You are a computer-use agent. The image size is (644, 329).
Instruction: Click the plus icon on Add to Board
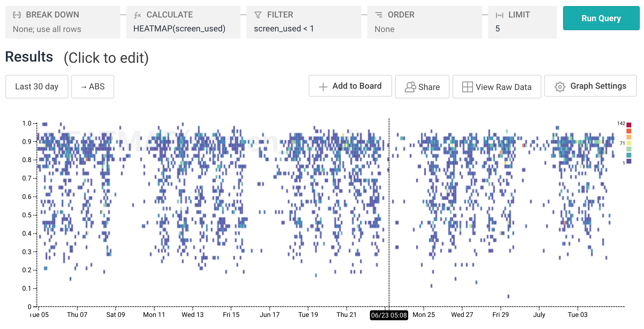[323, 87]
